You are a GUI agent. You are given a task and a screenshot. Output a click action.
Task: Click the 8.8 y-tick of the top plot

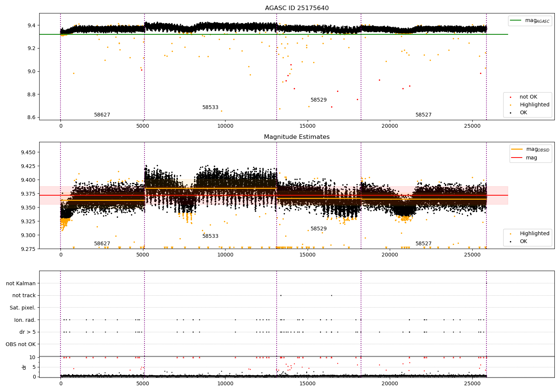click(32, 94)
